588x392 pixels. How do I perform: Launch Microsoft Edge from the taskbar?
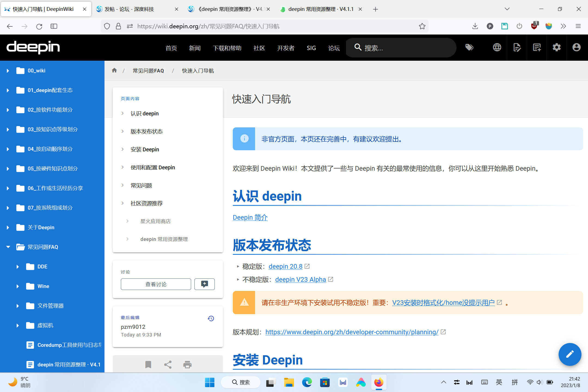tap(307, 382)
